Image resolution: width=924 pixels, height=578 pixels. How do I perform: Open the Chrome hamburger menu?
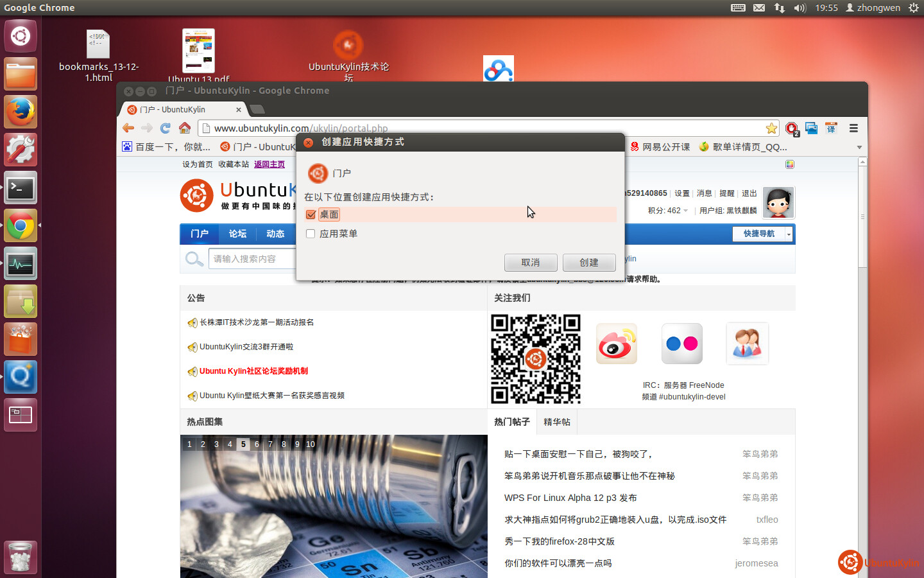(853, 128)
